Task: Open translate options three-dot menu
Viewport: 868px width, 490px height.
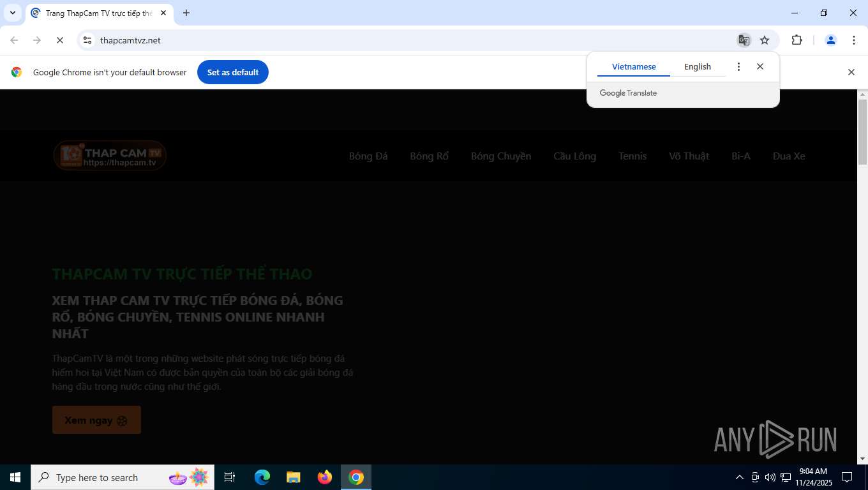Action: click(738, 66)
